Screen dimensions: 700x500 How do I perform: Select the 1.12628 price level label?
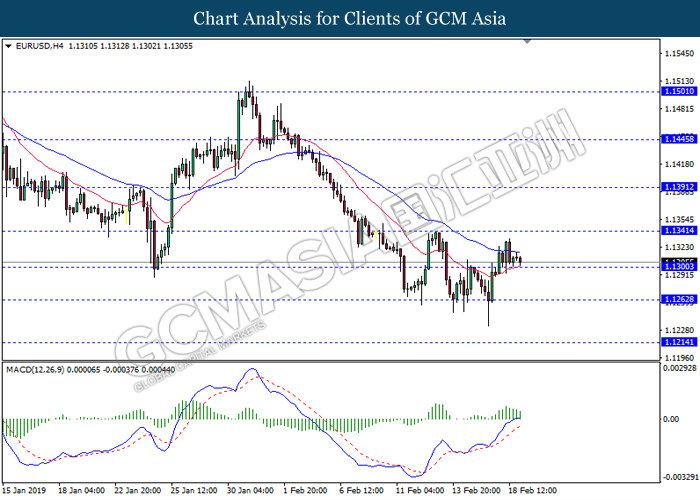(x=679, y=299)
